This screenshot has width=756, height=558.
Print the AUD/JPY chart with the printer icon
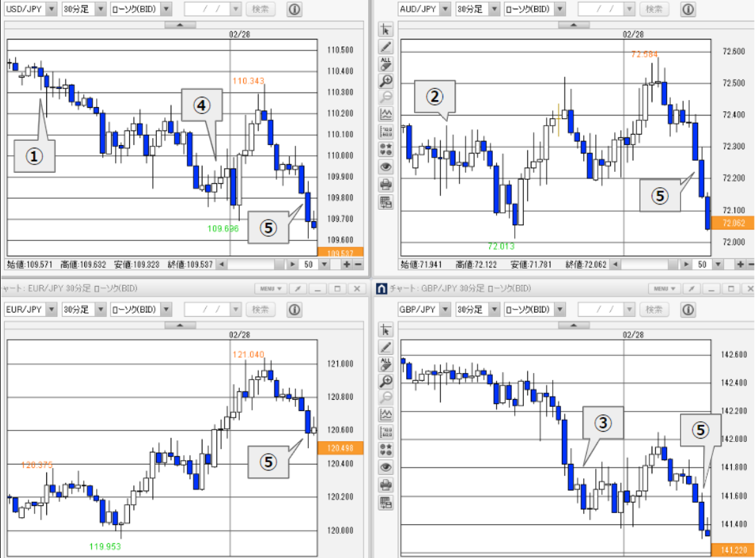tap(386, 184)
